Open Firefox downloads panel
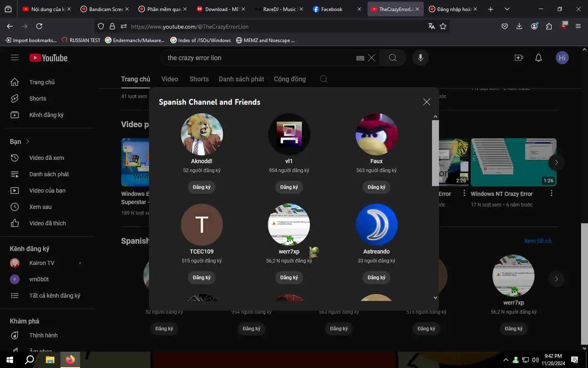Screen dimensions: 588x368 click(x=519, y=26)
